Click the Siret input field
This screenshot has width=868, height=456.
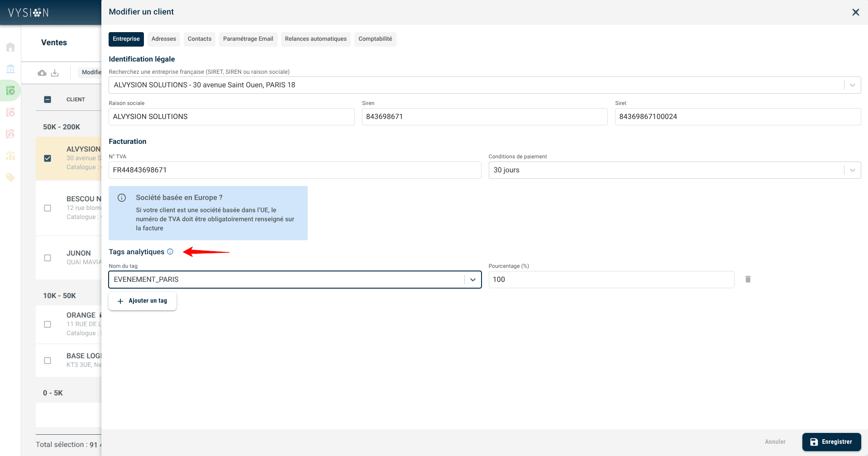pos(738,117)
